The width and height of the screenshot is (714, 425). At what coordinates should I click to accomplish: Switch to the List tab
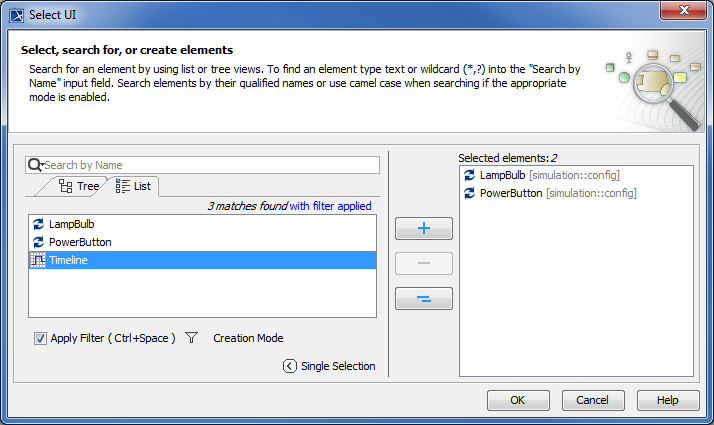click(133, 186)
